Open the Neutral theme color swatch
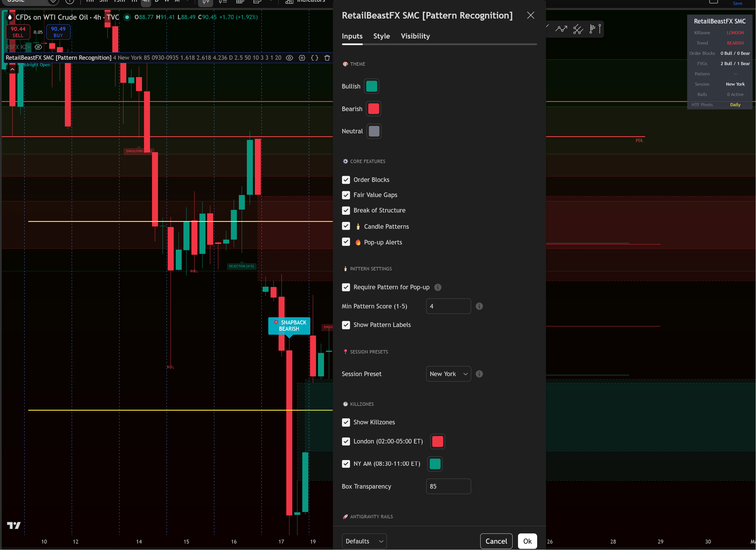756x550 pixels. [x=374, y=131]
